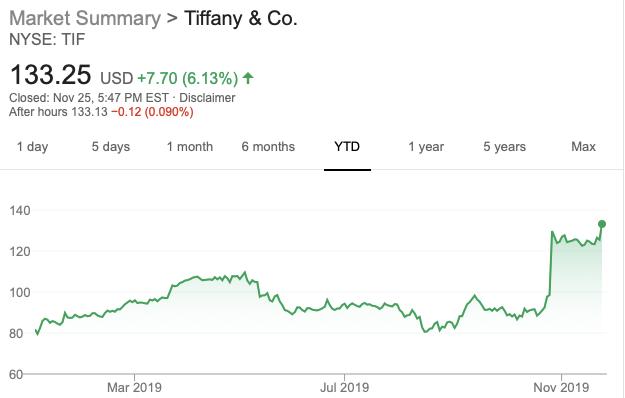Click the green end-point marker on chart
625x398 pixels.
coord(602,224)
